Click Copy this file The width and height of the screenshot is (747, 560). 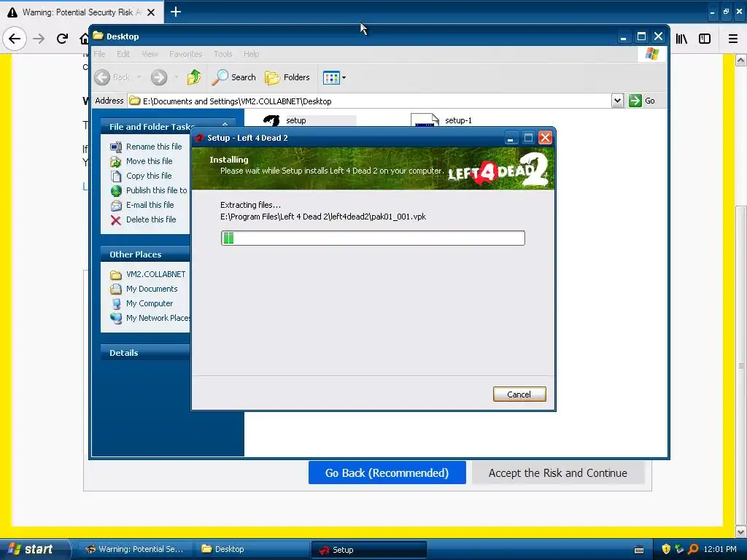149,176
